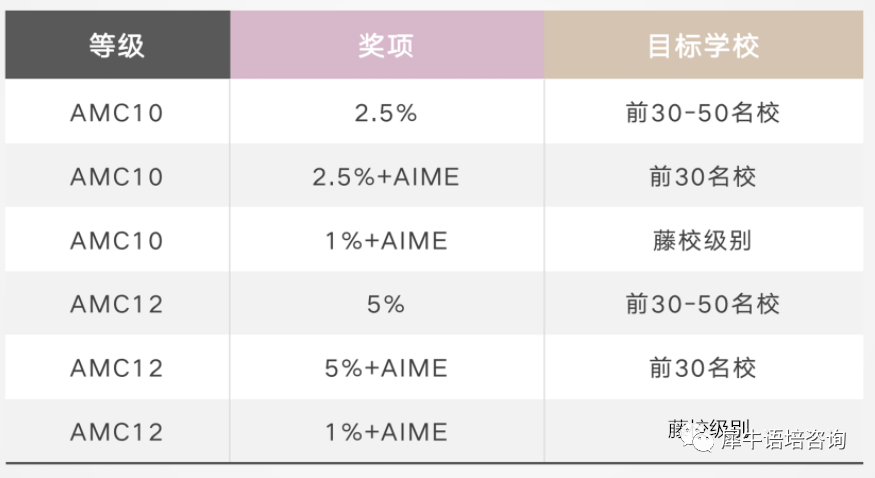This screenshot has width=875, height=478.
Task: Select the 目标学校 column header
Action: (704, 45)
